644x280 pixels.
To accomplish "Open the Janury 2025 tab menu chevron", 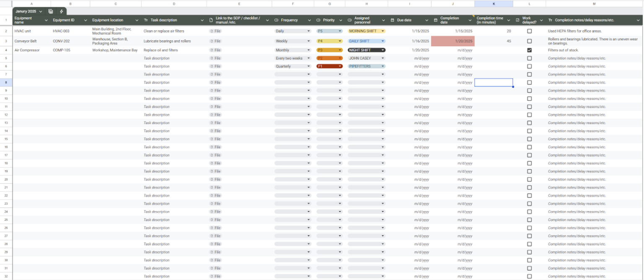I will coord(41,11).
